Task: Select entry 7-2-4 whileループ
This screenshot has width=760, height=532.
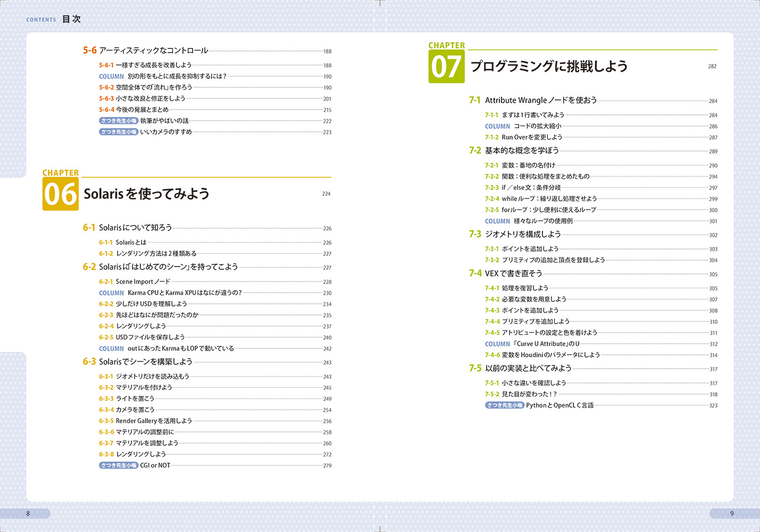Action: pos(549,198)
